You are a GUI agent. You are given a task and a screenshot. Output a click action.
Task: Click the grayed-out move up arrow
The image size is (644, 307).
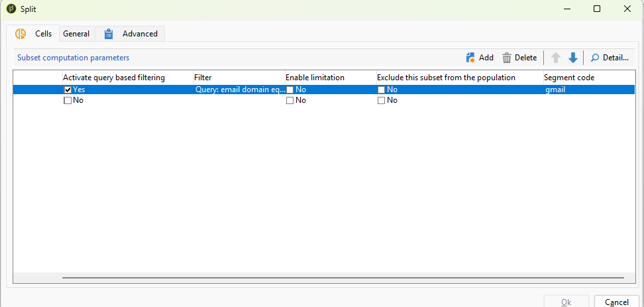point(556,58)
